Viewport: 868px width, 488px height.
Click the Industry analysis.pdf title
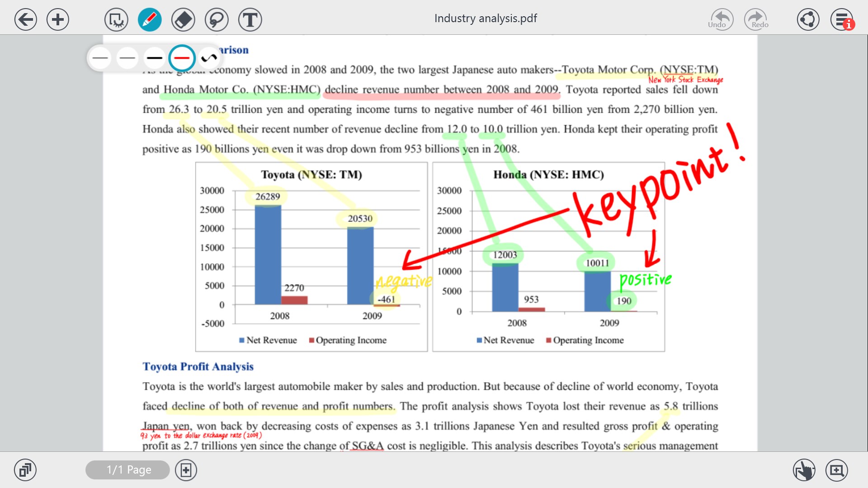[x=486, y=19]
